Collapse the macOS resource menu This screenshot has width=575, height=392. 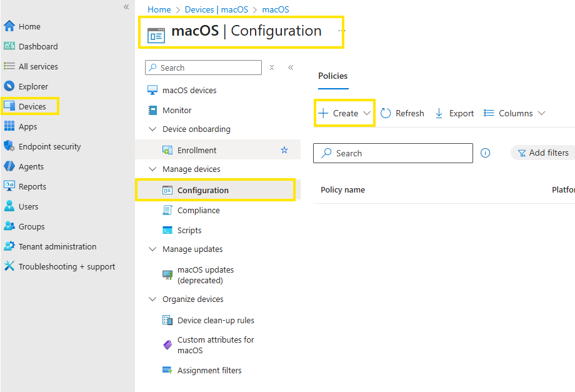[x=291, y=68]
